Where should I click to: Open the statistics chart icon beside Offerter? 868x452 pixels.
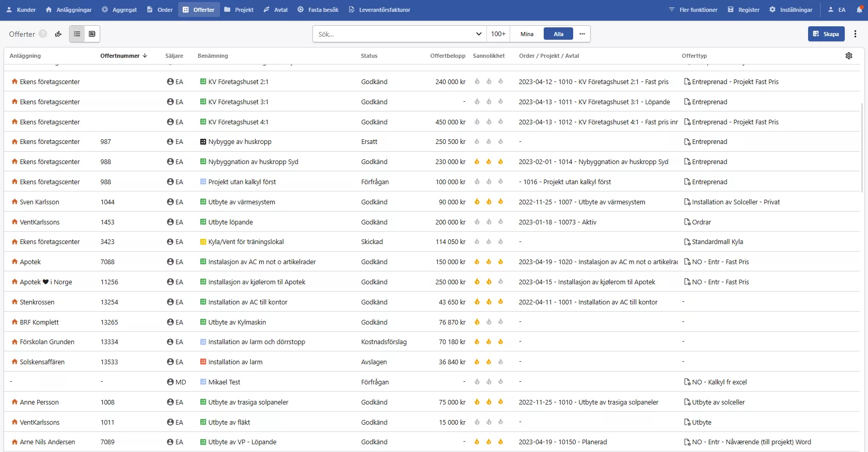58,34
